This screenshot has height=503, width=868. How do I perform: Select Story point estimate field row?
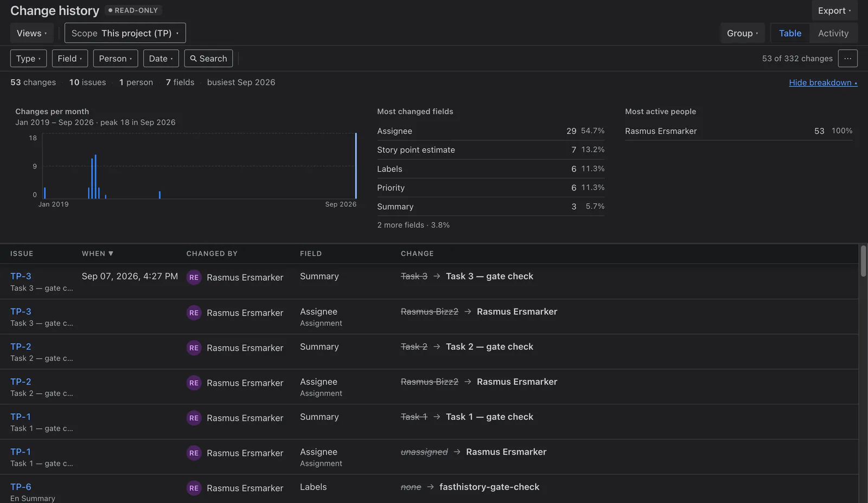coord(490,150)
